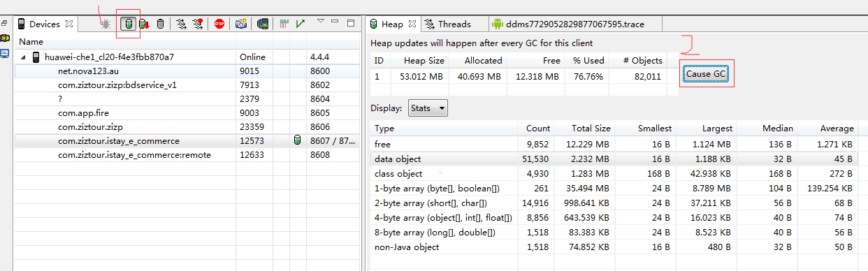Click the 82,011 objects value
The height and width of the screenshot is (271, 868).
648,76
